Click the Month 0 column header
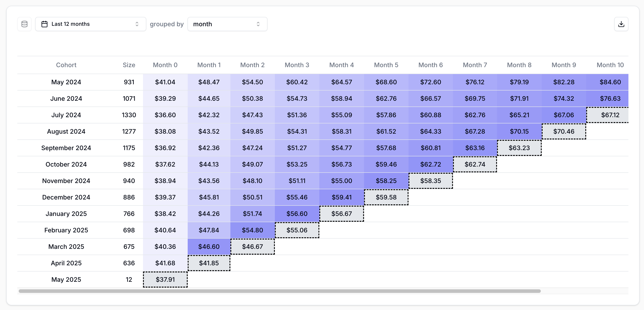Screen dimensions: 644x310 pos(165,65)
